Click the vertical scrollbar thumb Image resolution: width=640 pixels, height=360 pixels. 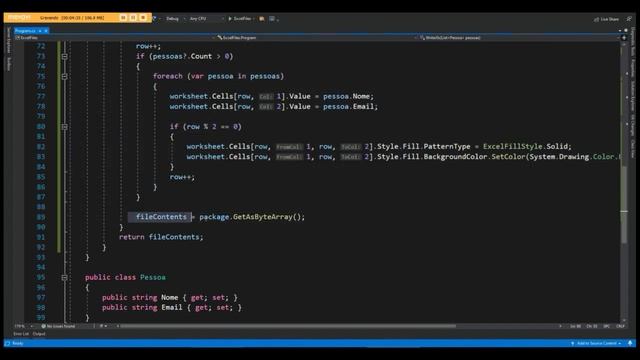pos(624,204)
